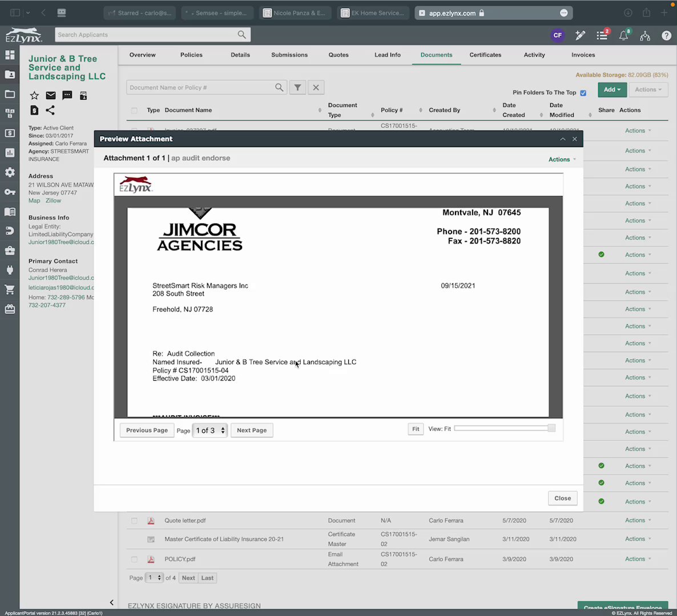Open settings gear in left sidebar
The height and width of the screenshot is (616, 677).
(x=10, y=172)
